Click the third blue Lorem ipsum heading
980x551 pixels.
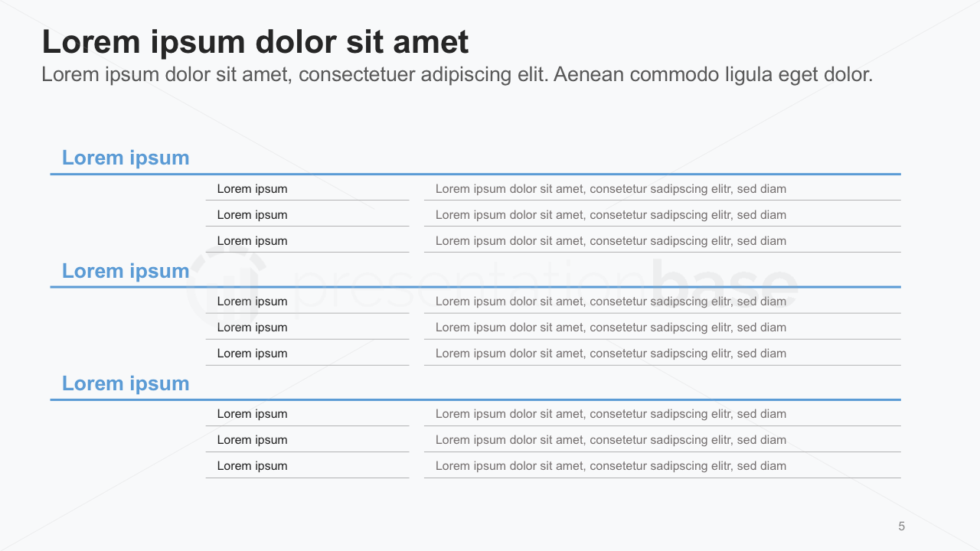(x=126, y=383)
